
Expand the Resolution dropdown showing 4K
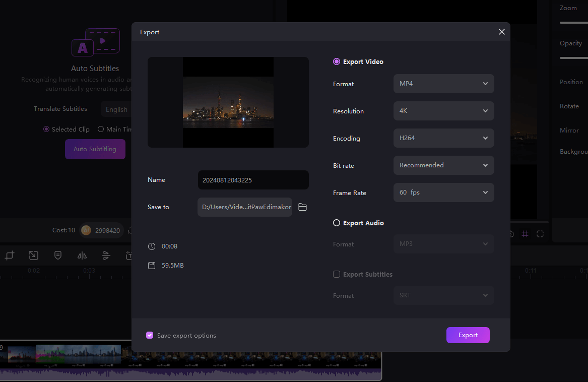pyautogui.click(x=443, y=111)
